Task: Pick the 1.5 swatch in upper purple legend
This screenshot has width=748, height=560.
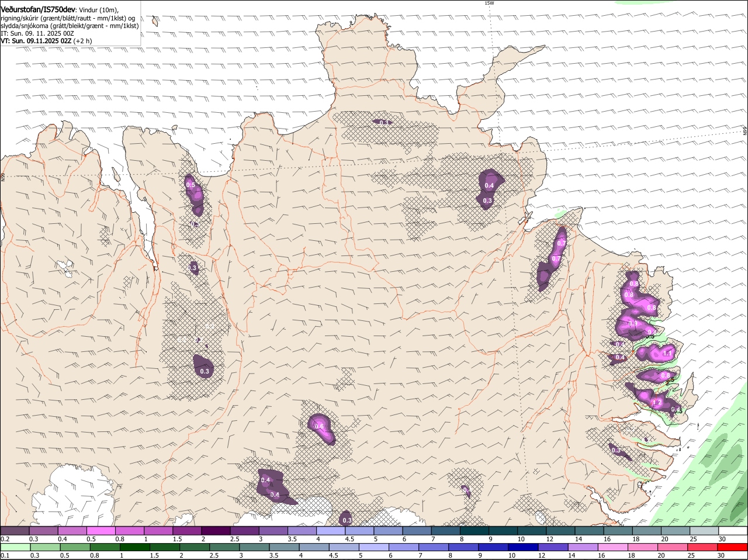Action: coord(187,531)
